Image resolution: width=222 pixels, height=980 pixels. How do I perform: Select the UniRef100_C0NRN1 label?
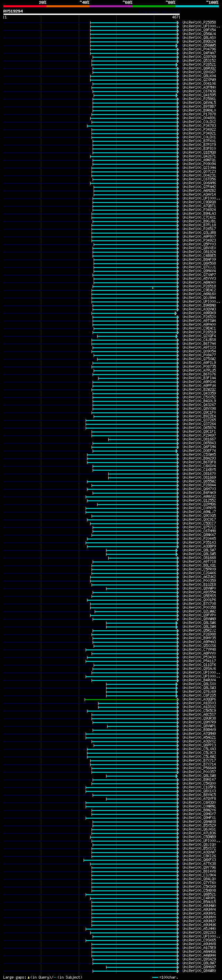[x=199, y=806]
